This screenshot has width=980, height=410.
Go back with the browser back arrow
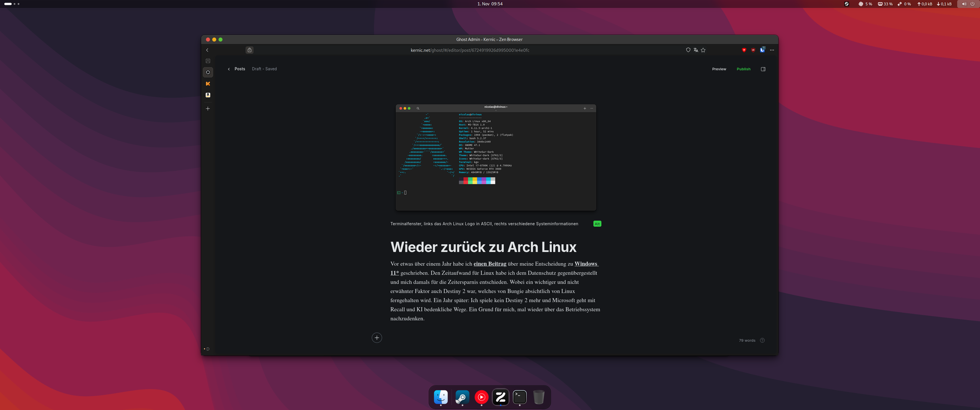coord(207,50)
